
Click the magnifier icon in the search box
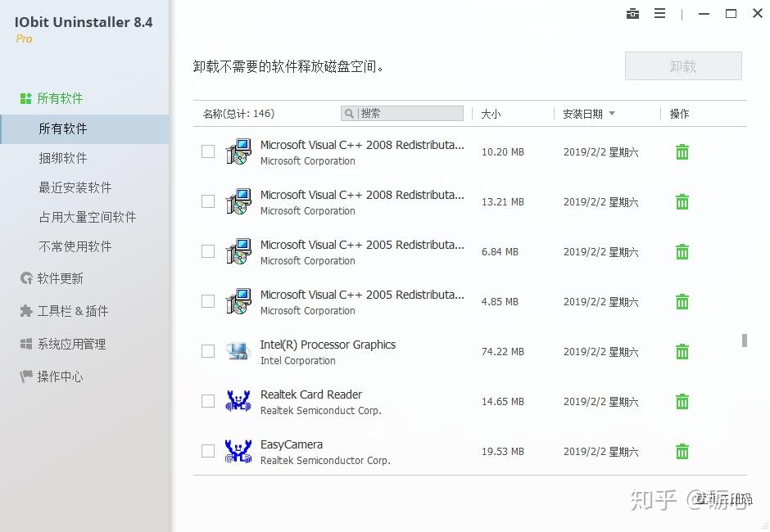349,114
